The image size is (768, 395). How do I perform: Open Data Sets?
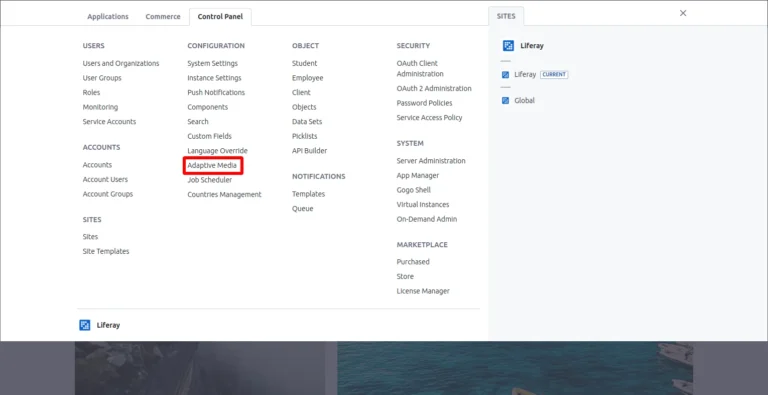tap(307, 122)
